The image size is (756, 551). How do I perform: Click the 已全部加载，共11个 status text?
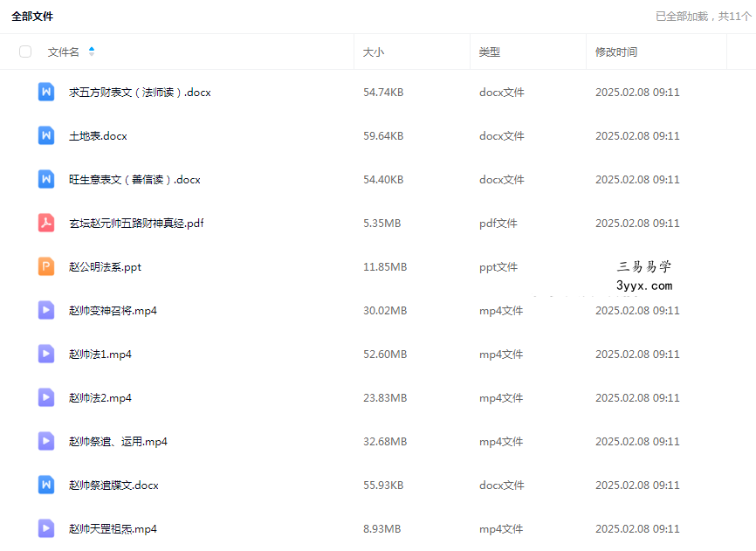[704, 17]
